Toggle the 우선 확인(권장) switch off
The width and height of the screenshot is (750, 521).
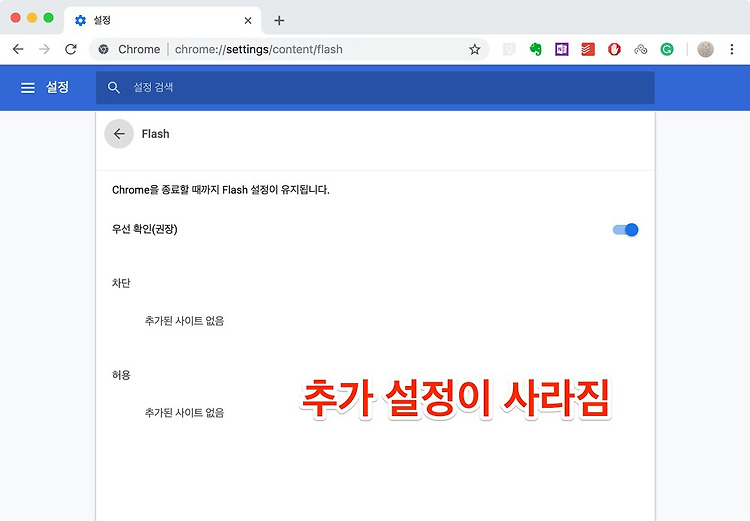pyautogui.click(x=626, y=230)
